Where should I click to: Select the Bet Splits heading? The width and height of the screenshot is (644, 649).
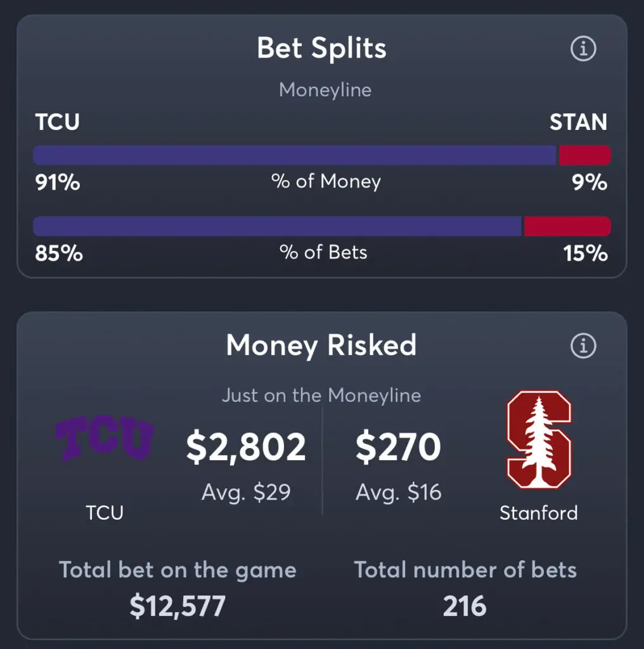click(x=321, y=48)
